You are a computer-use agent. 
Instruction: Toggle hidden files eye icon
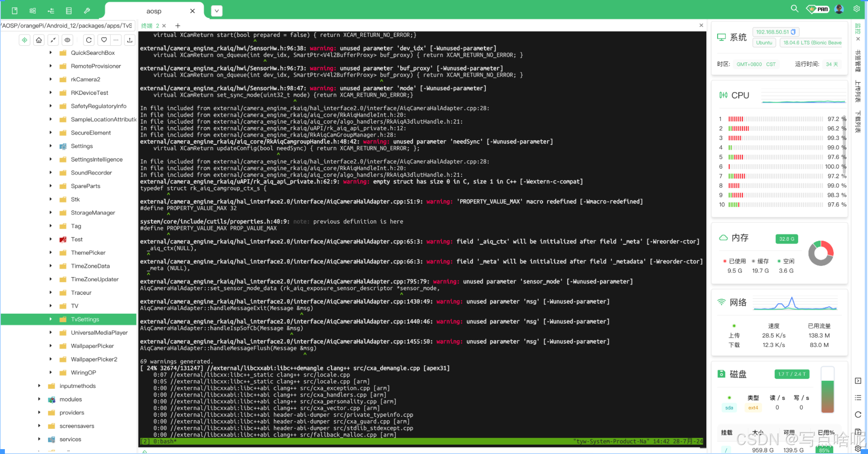[67, 40]
